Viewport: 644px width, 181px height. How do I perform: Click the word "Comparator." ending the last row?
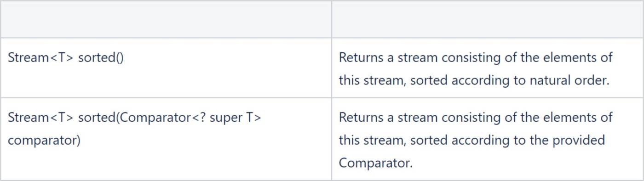(x=376, y=163)
